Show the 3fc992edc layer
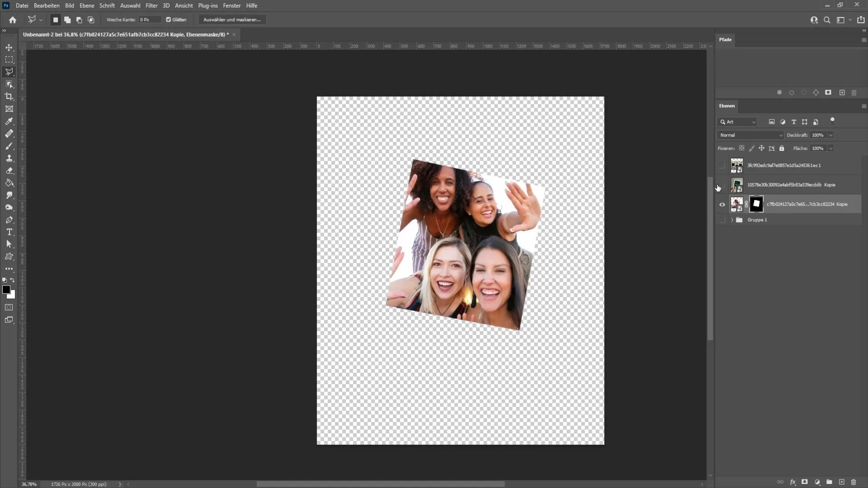The image size is (868, 488). point(722,165)
